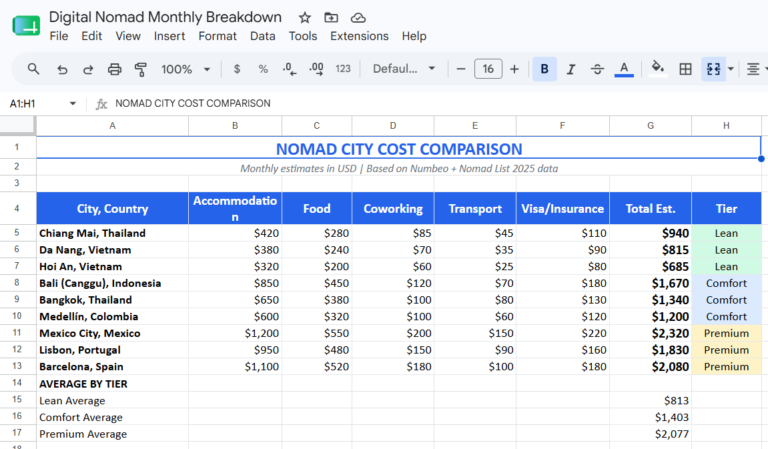Format as percent
This screenshot has width=768, height=449.
pyautogui.click(x=263, y=69)
